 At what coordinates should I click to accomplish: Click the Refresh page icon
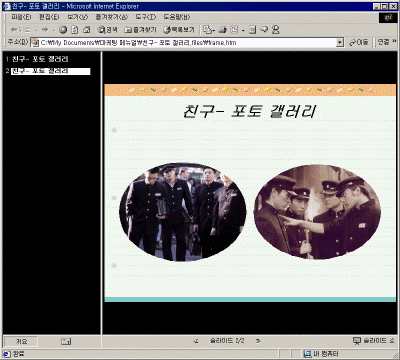[x=75, y=30]
